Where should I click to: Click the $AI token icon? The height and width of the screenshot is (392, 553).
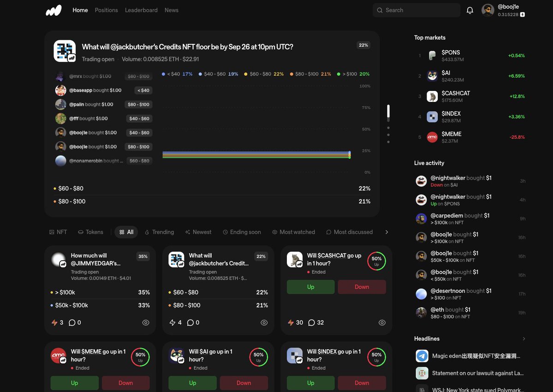click(x=432, y=76)
